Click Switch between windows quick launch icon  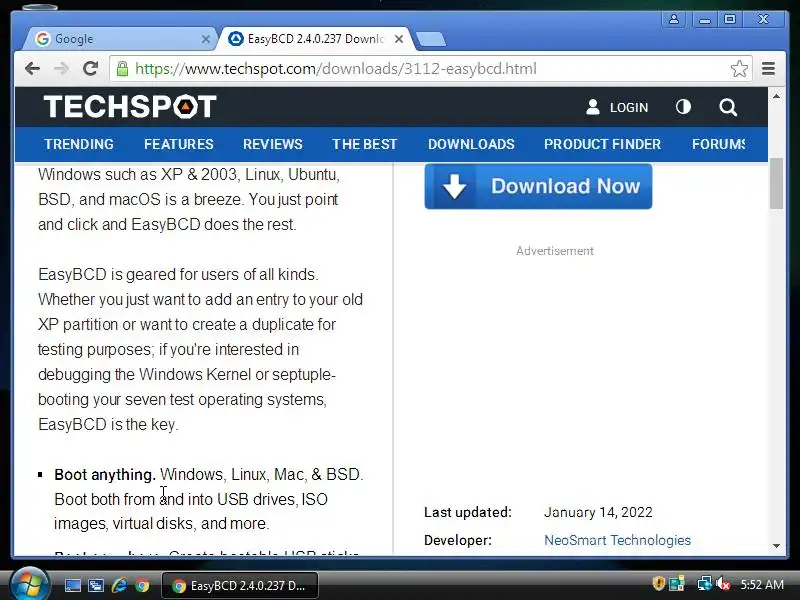95,585
